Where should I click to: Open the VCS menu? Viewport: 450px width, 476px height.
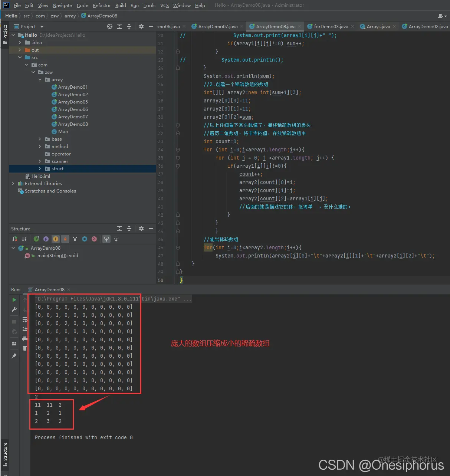(164, 6)
